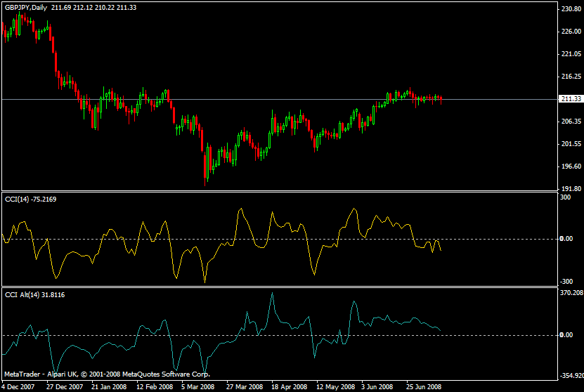Select the 5 Mar 2008 date label
The width and height of the screenshot is (584, 392).
coord(197,386)
